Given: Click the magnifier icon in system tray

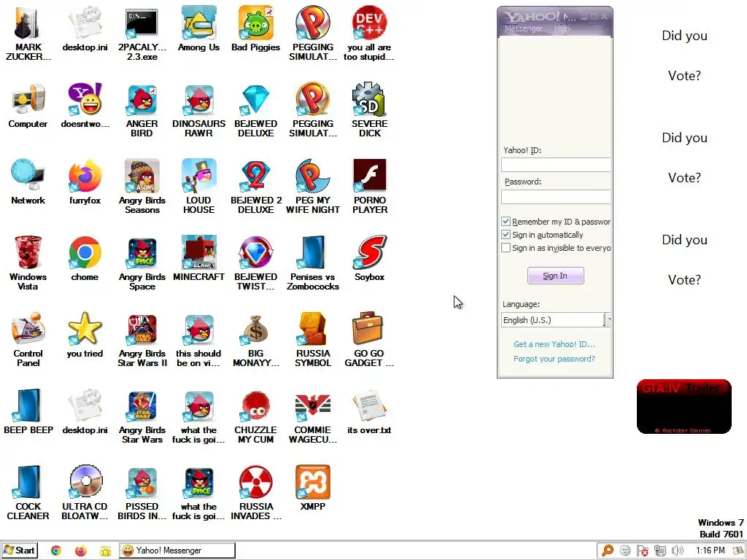Looking at the screenshot, I should pyautogui.click(x=608, y=551).
